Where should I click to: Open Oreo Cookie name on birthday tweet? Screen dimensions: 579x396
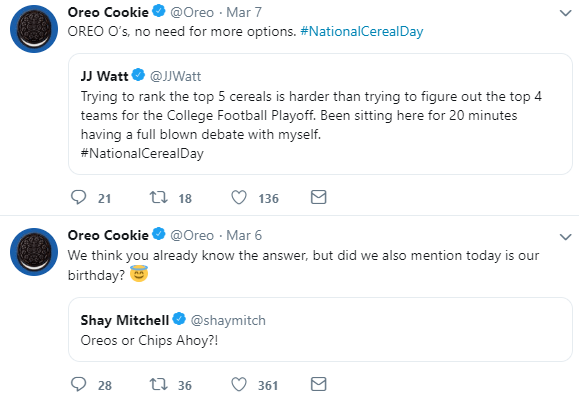tap(108, 235)
